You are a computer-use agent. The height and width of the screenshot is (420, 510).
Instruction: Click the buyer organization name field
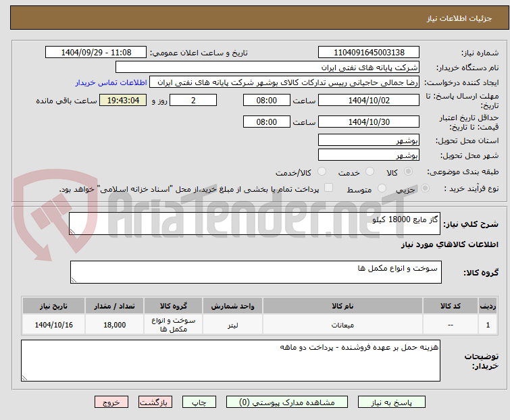click(267, 68)
